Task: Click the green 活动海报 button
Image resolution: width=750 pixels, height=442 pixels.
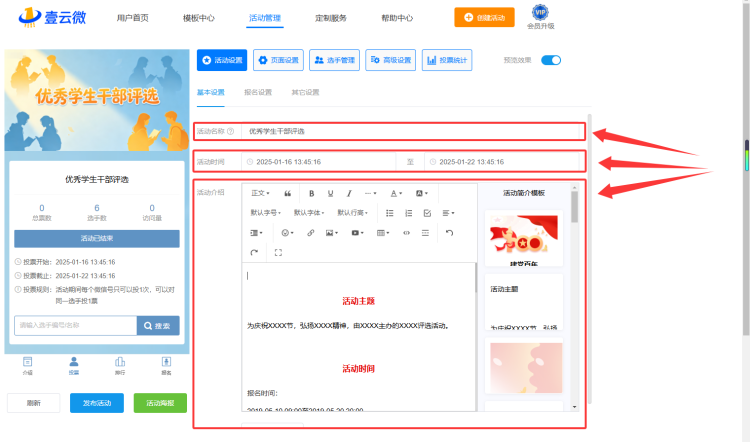Action: tap(160, 403)
